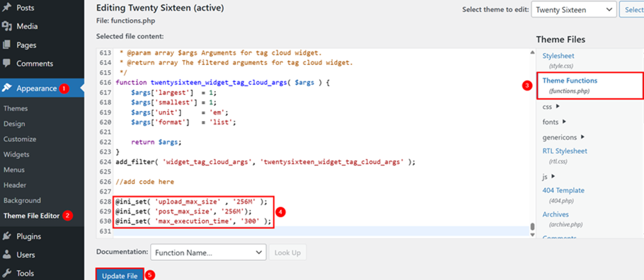The height and width of the screenshot is (280, 644).
Task: Open the Customize submenu item
Action: (20, 139)
